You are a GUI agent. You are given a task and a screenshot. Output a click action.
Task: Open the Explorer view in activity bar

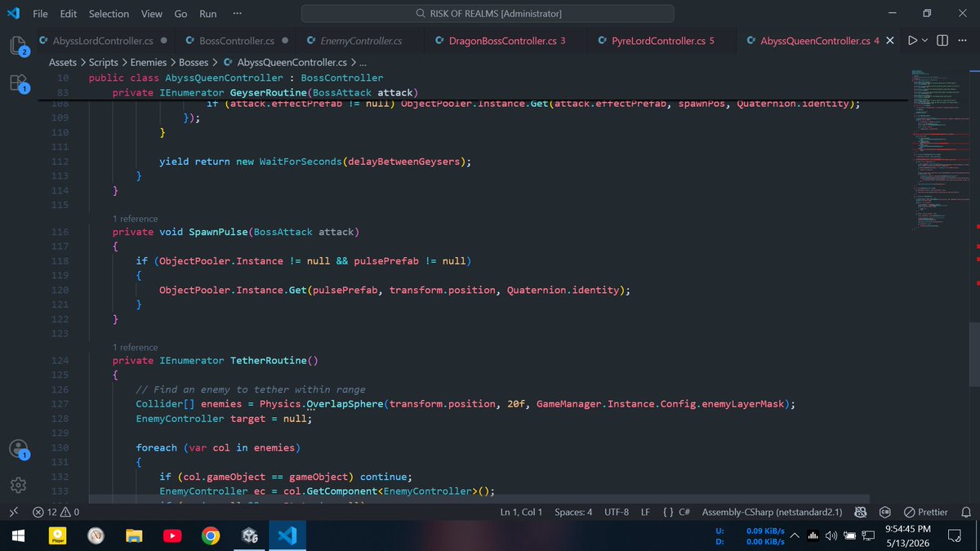click(x=18, y=45)
